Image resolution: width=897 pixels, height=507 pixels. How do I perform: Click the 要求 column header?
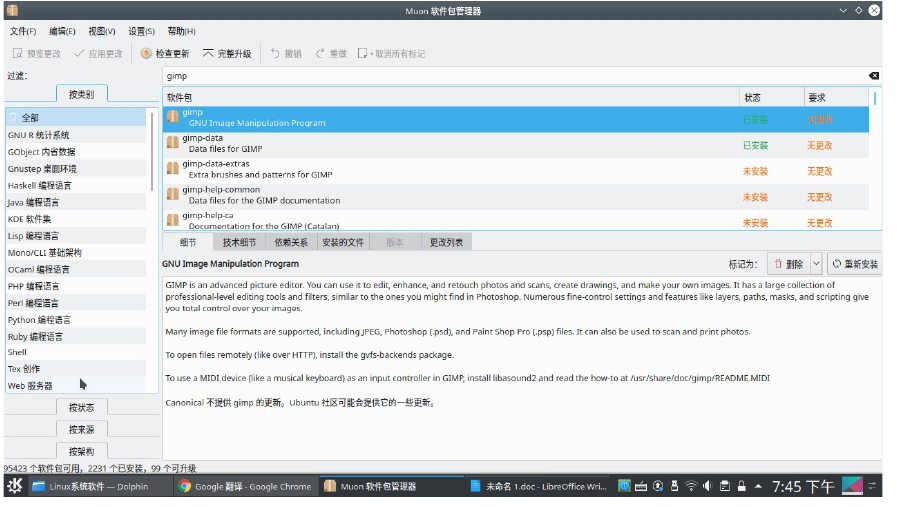tap(836, 98)
